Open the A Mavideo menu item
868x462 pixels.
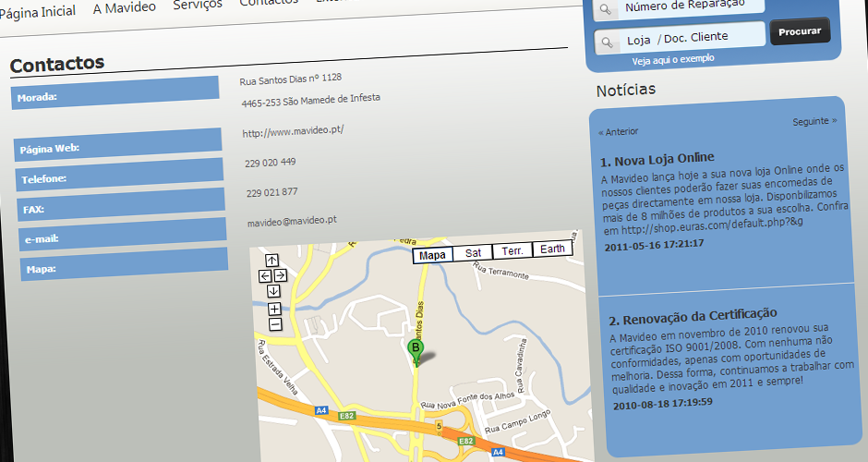[x=125, y=7]
